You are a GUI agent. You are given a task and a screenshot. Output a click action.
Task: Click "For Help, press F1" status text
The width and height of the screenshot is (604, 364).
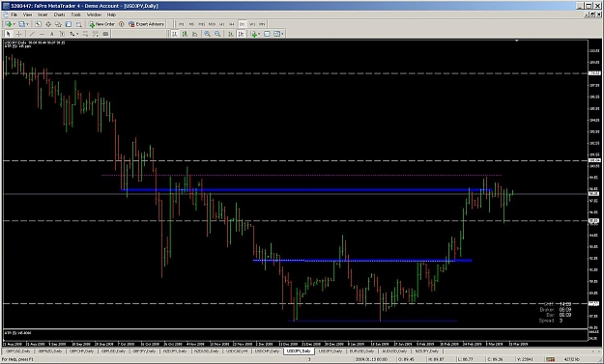click(x=17, y=359)
